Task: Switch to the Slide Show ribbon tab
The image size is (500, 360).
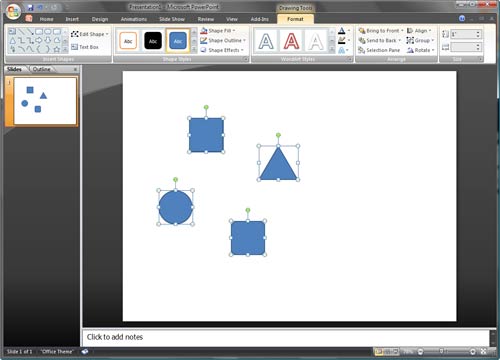Action: point(172,19)
